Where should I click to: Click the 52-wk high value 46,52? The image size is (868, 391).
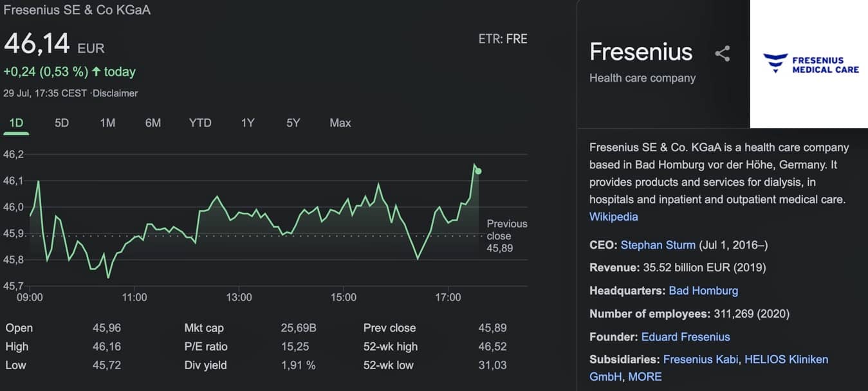pos(492,347)
